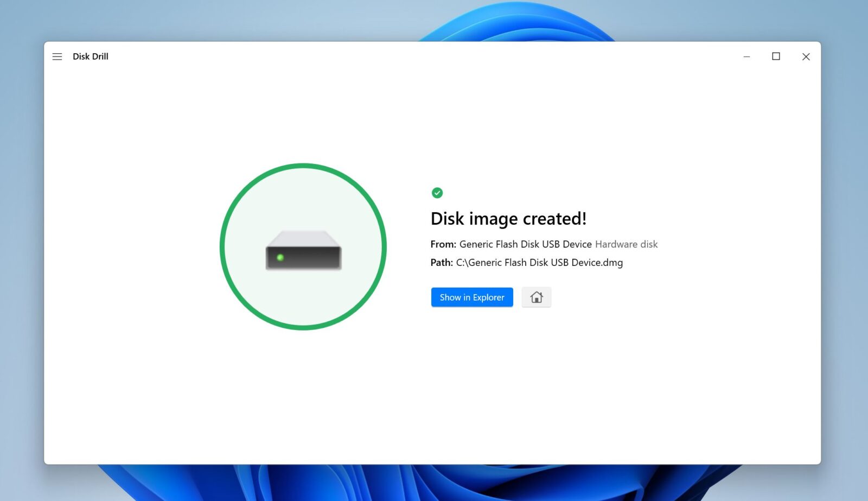Click the Windows desktop wallpaper
868x501 pixels.
point(22,271)
